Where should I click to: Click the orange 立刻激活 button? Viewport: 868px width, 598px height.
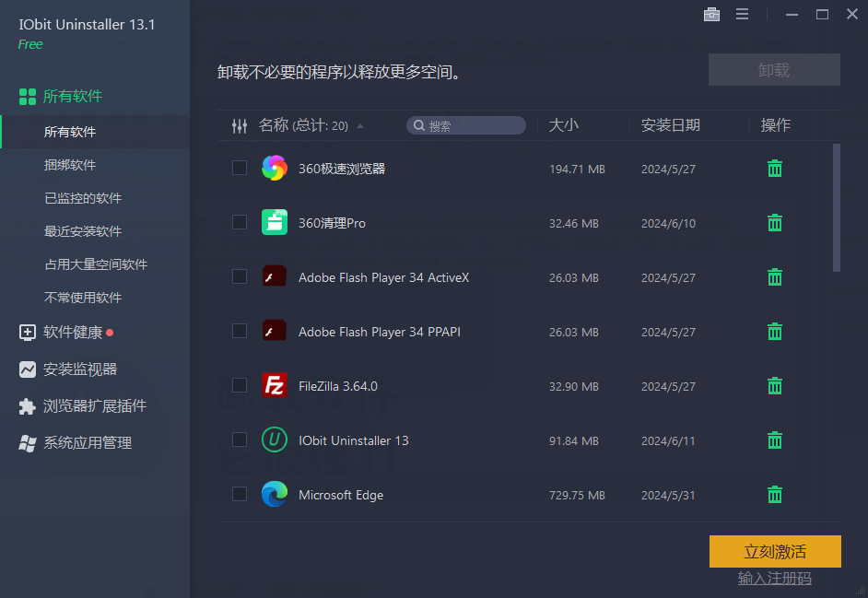pyautogui.click(x=775, y=552)
